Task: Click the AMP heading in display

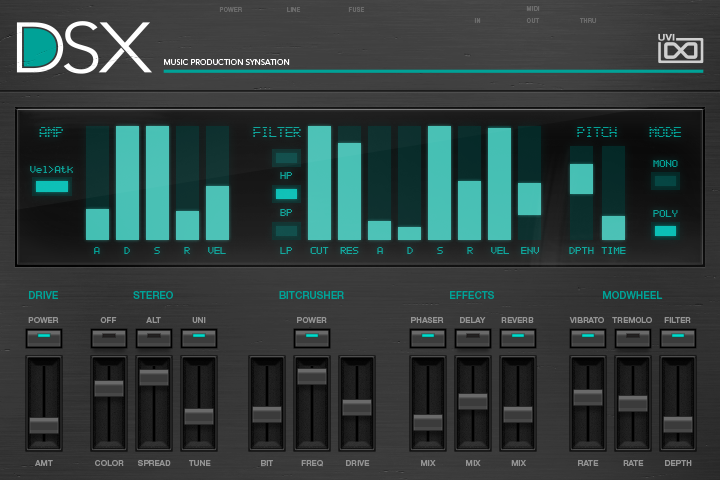Action: pyautogui.click(x=51, y=132)
